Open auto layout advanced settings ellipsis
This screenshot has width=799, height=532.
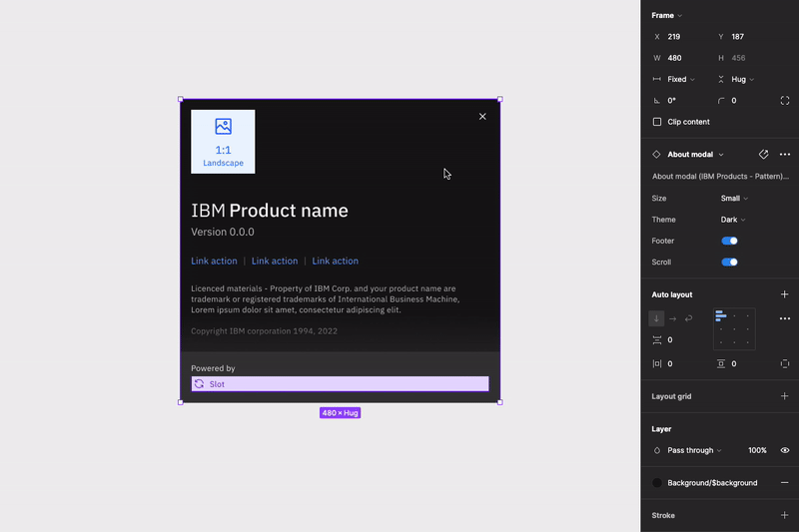[785, 318]
